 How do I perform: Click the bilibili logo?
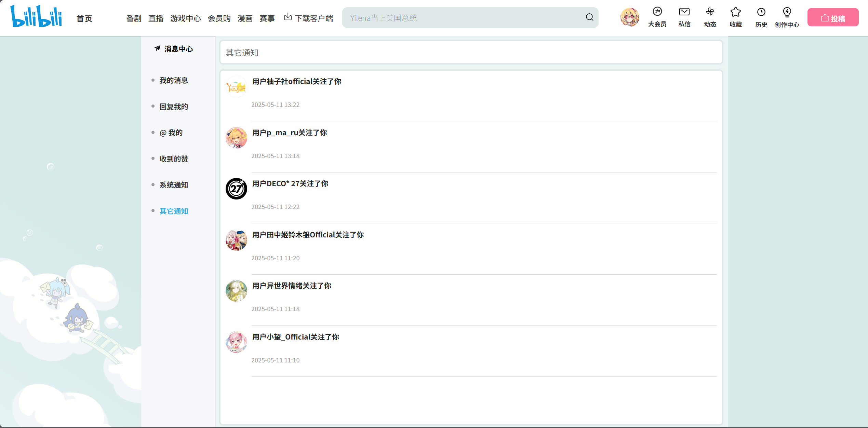click(36, 16)
